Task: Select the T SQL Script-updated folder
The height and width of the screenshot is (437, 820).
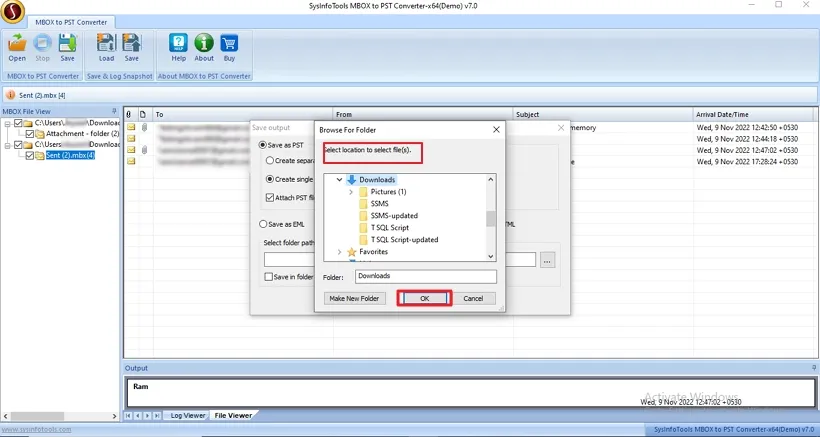Action: coord(404,239)
